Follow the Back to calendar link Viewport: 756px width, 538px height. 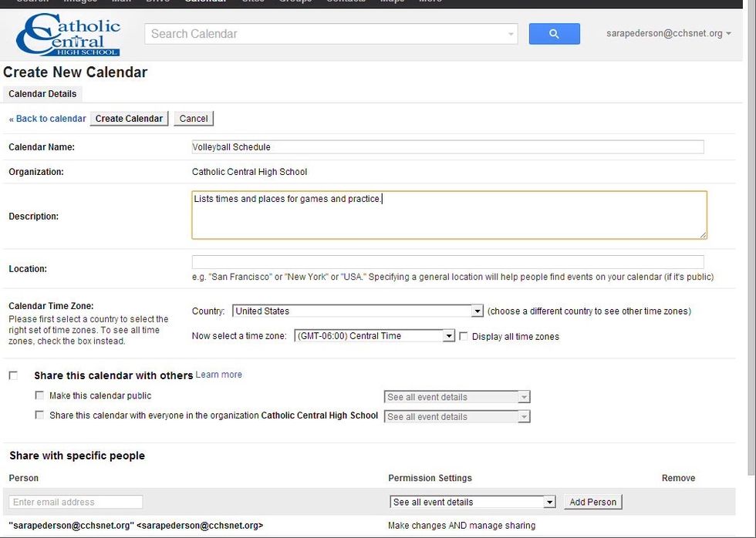(50, 119)
